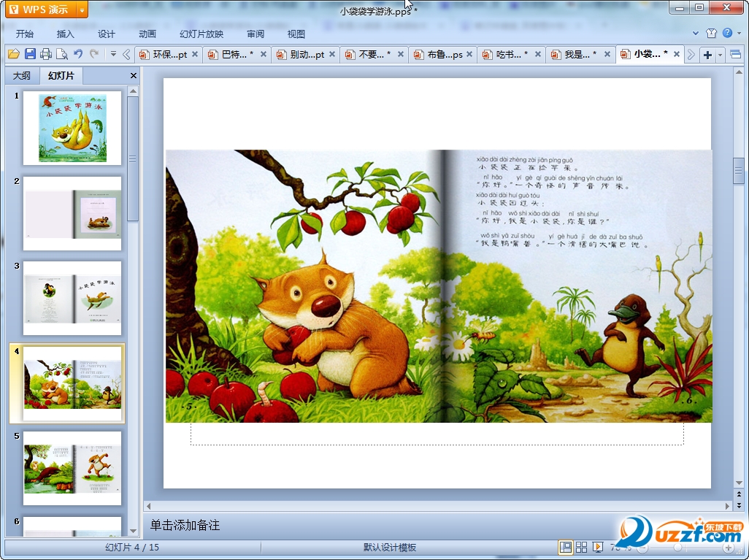Screen dimensions: 749x560
Task: Close the 不要... document tab
Action: [401, 55]
